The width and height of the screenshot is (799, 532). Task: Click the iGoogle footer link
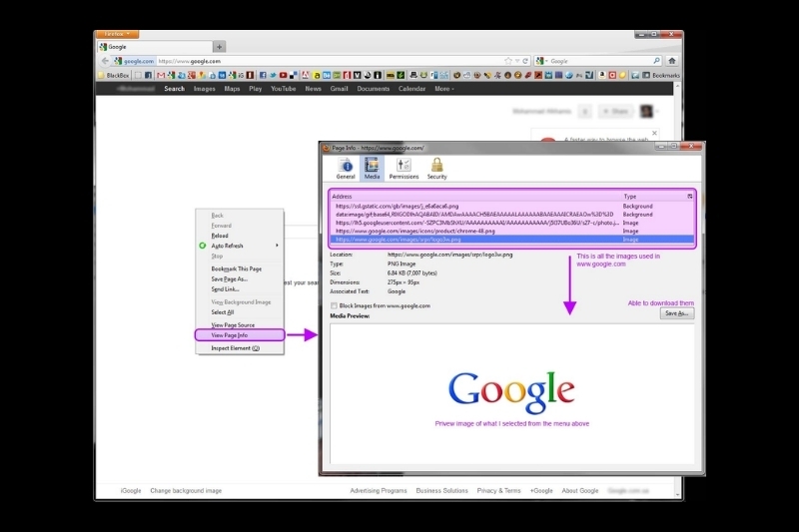point(131,491)
